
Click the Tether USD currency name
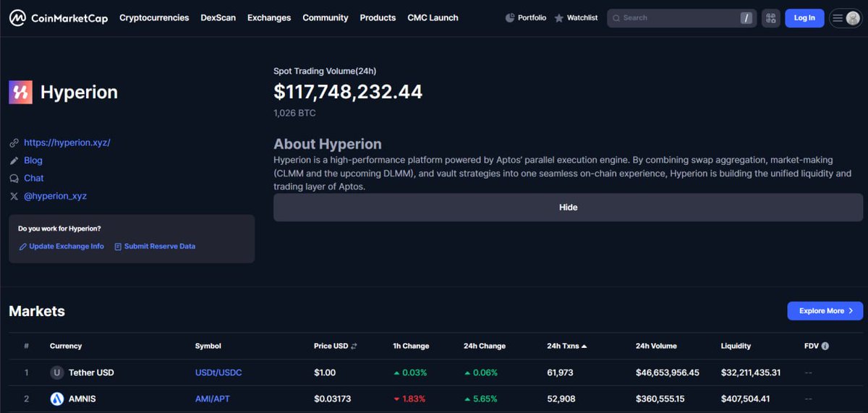coord(91,373)
